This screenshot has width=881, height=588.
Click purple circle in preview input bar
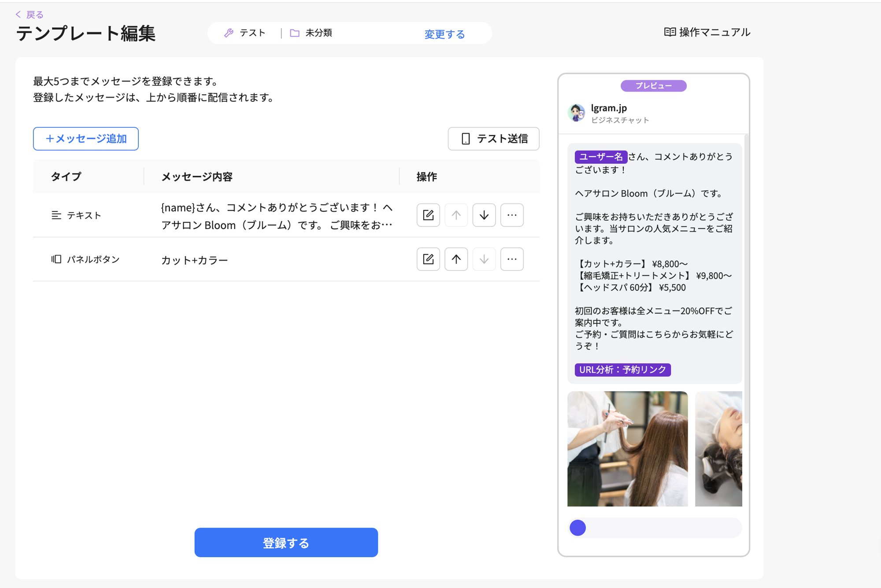coord(577,527)
